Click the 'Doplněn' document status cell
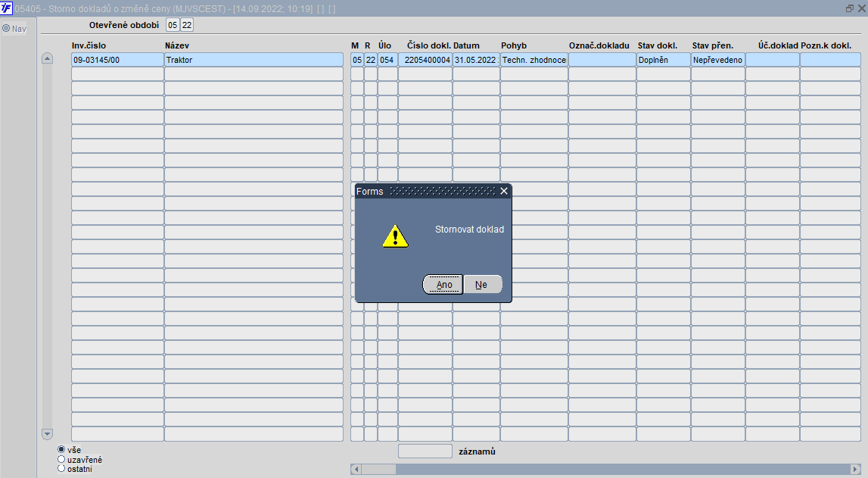 coord(663,60)
